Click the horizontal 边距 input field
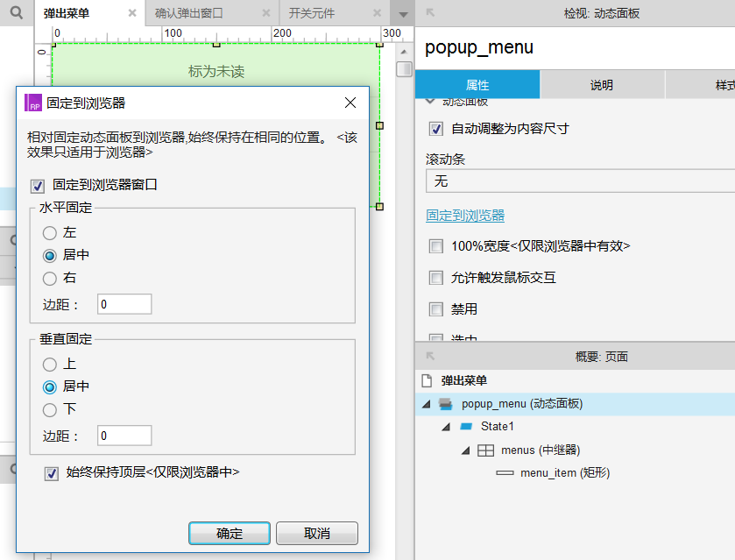 (x=124, y=304)
